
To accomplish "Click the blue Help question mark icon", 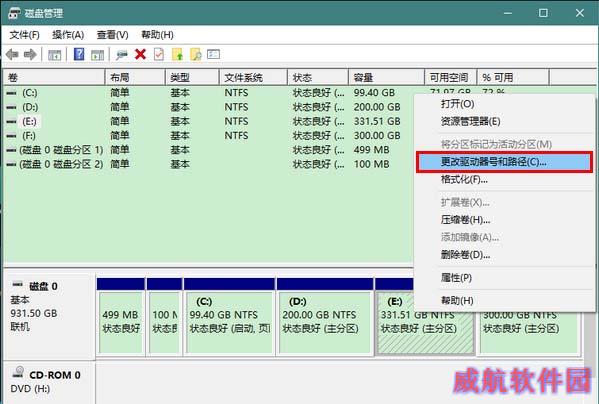I will (79, 54).
